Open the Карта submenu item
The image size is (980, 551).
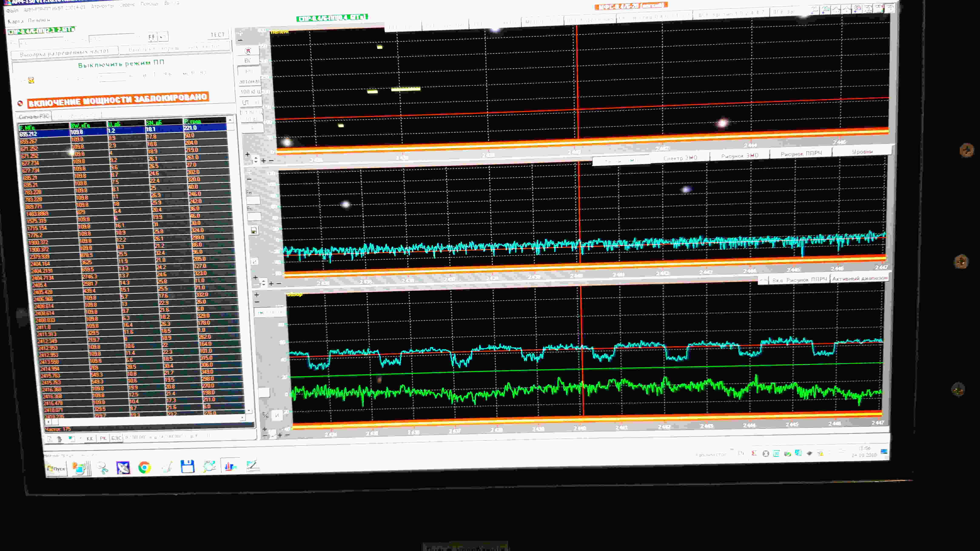coord(15,21)
